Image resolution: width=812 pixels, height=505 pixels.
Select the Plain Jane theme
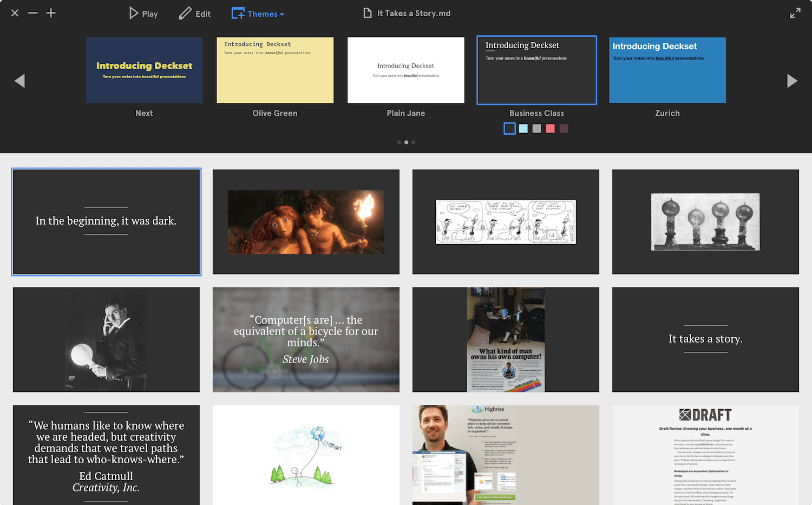[x=406, y=70]
